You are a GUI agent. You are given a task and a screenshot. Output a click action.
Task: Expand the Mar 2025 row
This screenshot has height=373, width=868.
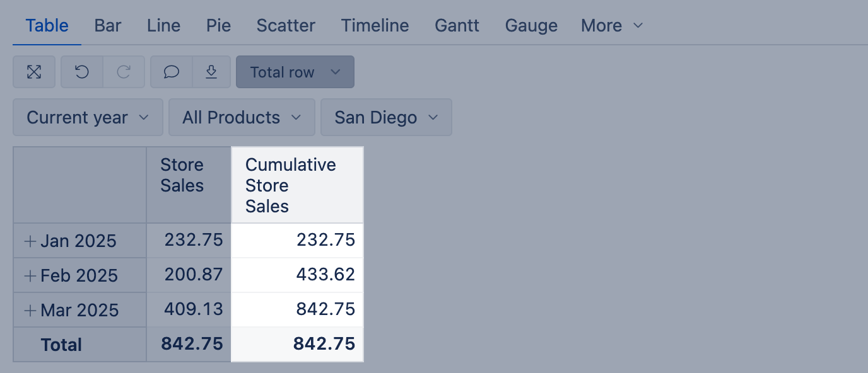[30, 310]
